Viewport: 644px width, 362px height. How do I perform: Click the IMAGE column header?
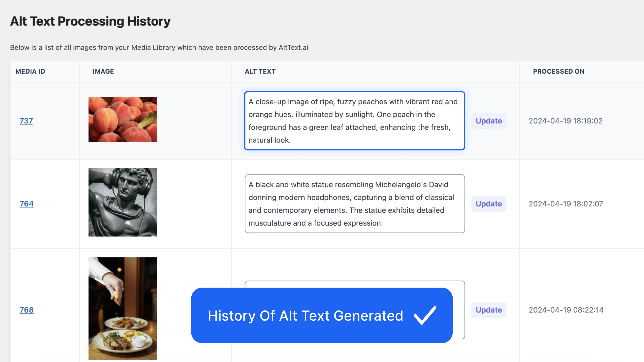tap(103, 71)
